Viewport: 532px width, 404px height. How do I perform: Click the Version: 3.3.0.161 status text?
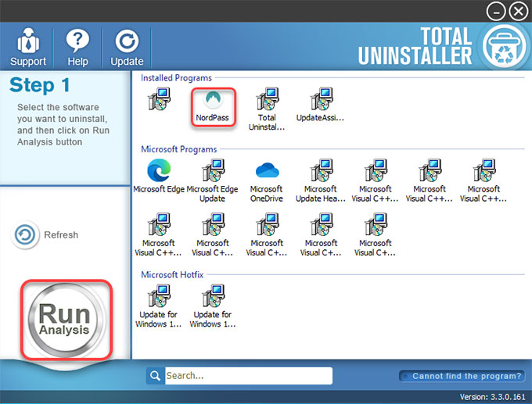[492, 397]
